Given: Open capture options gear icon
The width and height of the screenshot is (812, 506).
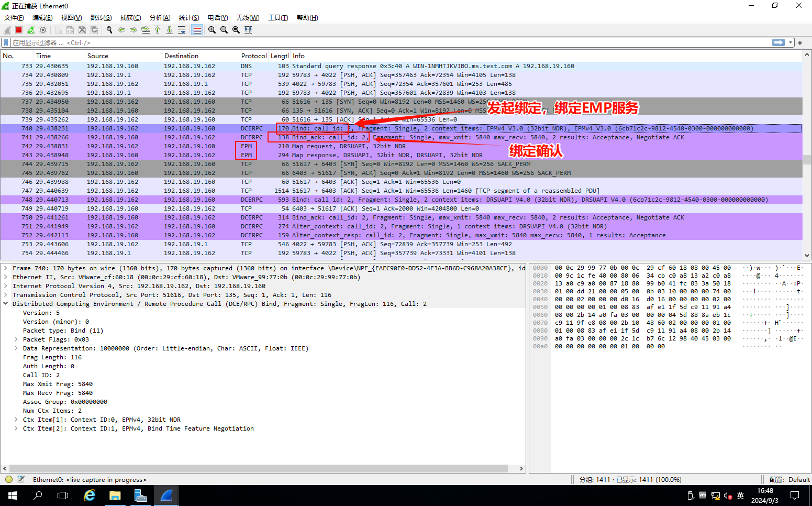Looking at the screenshot, I should pyautogui.click(x=43, y=30).
